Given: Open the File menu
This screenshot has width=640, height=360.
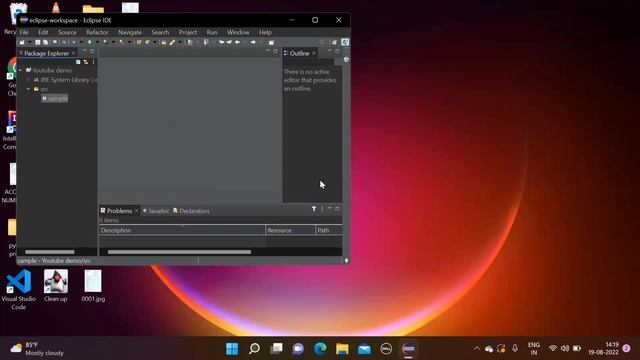Looking at the screenshot, I should point(24,32).
